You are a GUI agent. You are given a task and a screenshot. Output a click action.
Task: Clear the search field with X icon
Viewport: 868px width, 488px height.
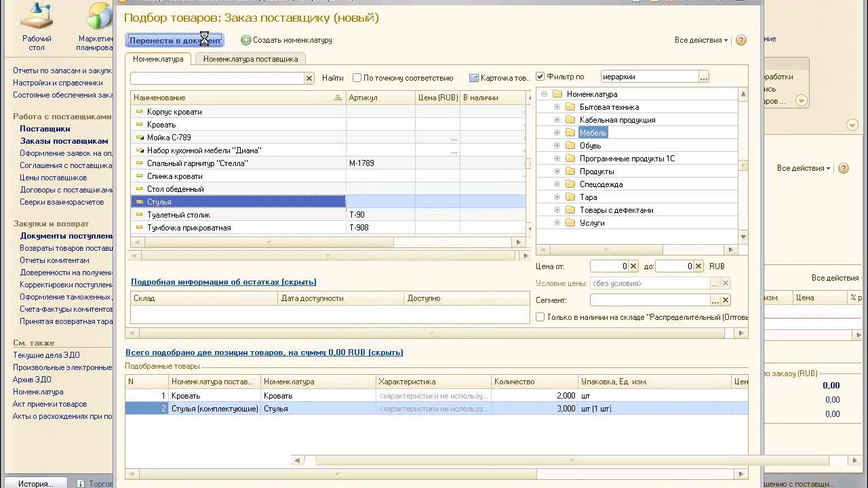pyautogui.click(x=309, y=79)
